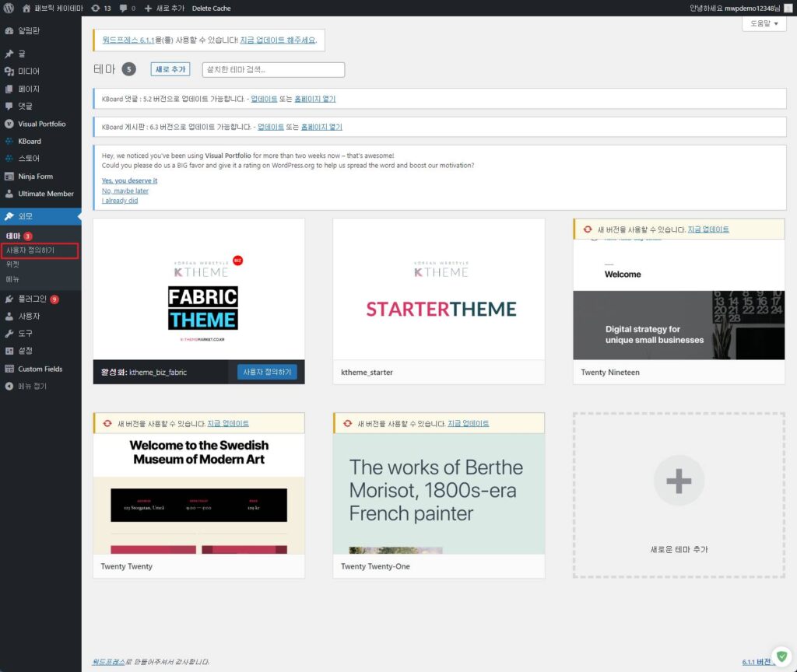Focus the 설치한 테마 검색 search field

(273, 69)
